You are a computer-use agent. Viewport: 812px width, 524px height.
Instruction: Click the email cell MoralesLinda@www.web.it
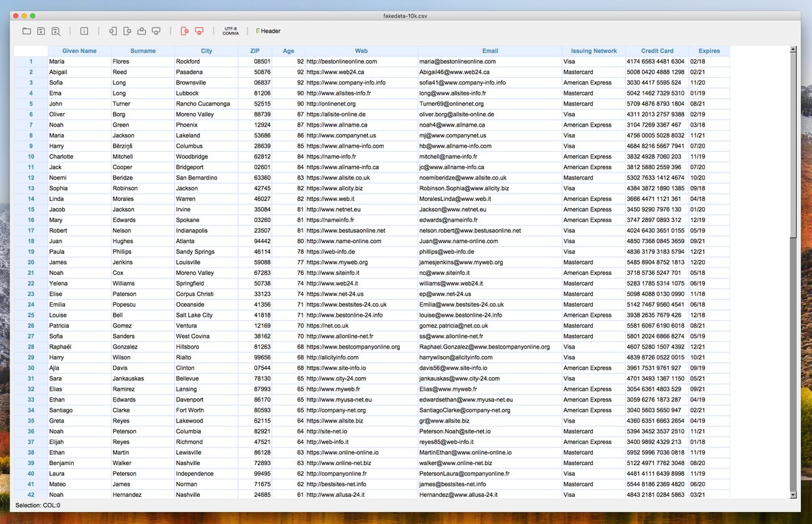click(x=490, y=198)
